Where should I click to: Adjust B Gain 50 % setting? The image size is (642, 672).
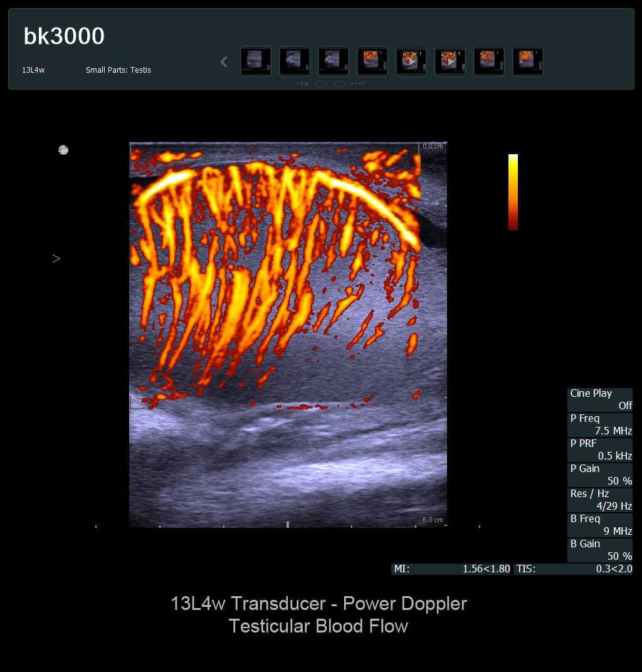pyautogui.click(x=600, y=550)
